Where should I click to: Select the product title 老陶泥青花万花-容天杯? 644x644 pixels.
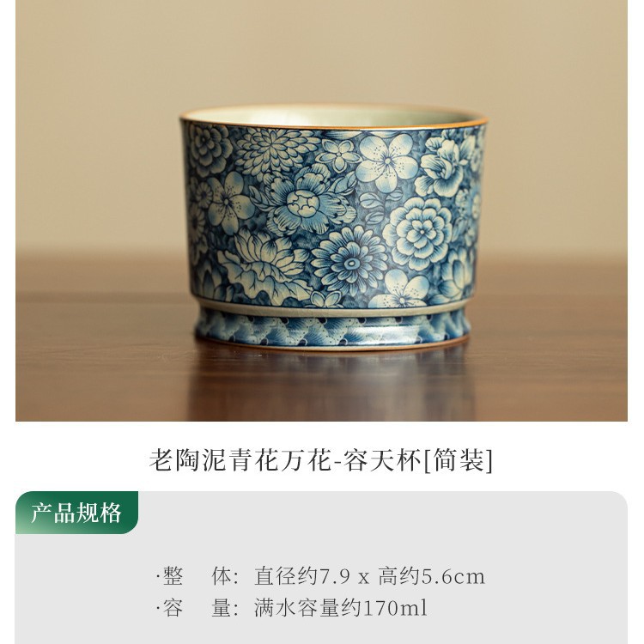(x=285, y=460)
